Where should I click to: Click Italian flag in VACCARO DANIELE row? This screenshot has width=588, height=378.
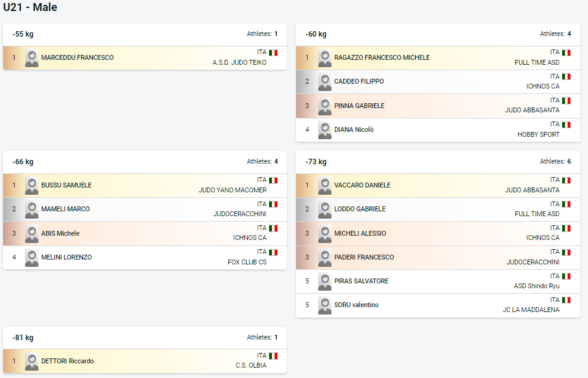(566, 180)
